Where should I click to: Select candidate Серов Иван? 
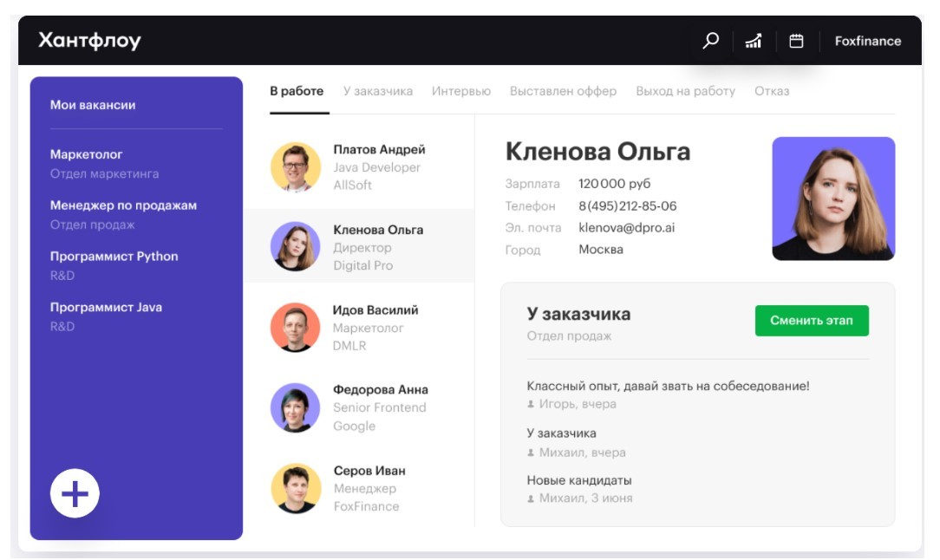(369, 472)
